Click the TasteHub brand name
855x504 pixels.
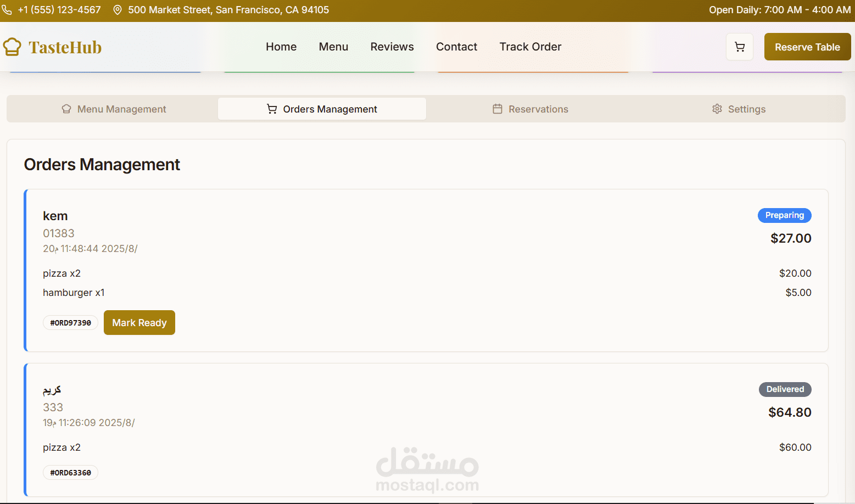pyautogui.click(x=65, y=47)
